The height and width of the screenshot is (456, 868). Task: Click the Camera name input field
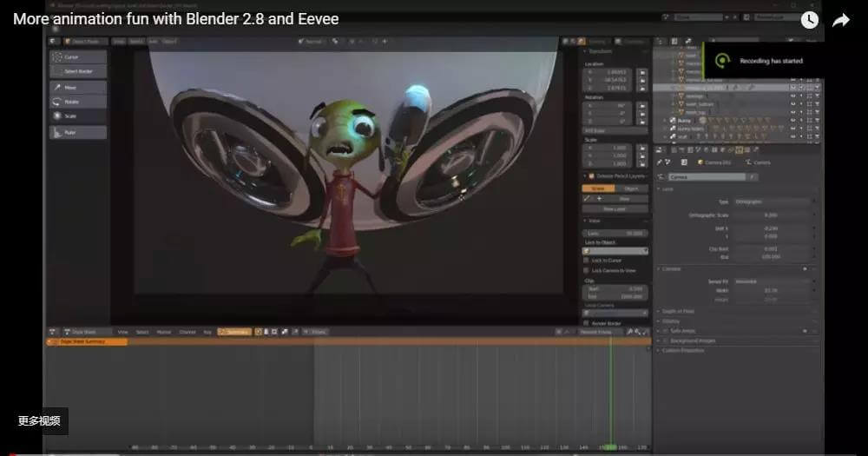(x=707, y=177)
